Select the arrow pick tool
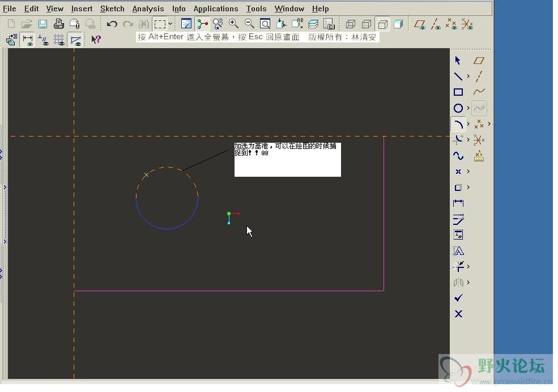 (x=458, y=61)
